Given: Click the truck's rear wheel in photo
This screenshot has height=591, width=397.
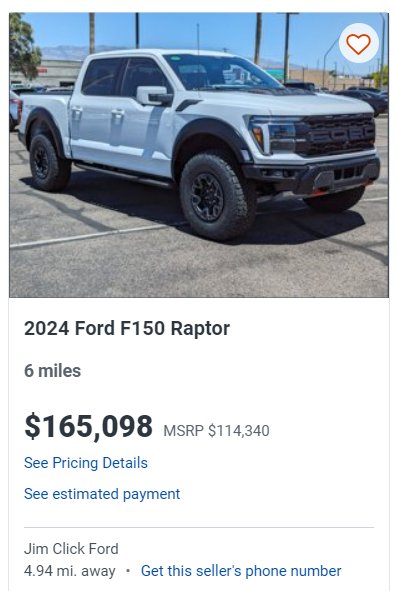Looking at the screenshot, I should click(x=49, y=162).
